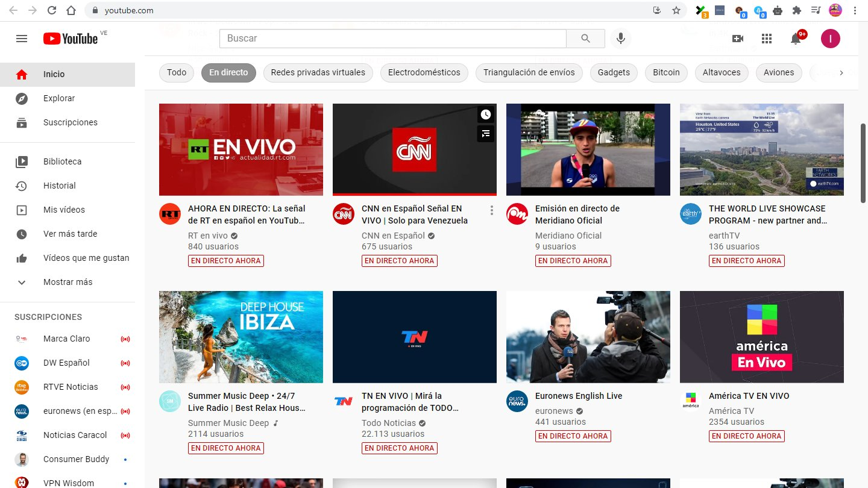Click the search magnifier button

point(585,39)
